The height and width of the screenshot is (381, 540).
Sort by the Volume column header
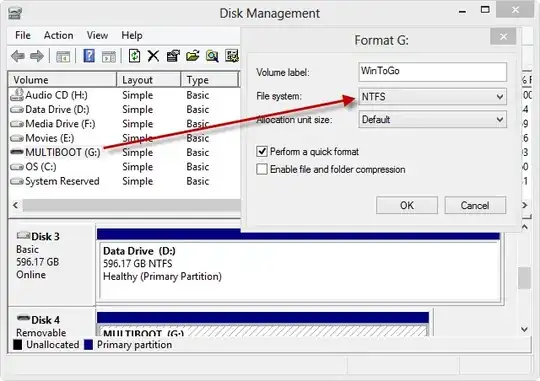tap(62, 80)
